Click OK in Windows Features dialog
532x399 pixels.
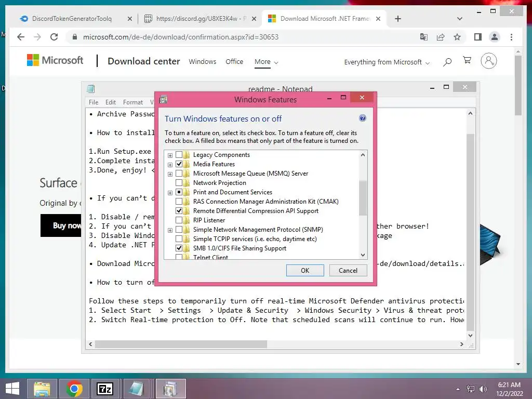coord(305,270)
